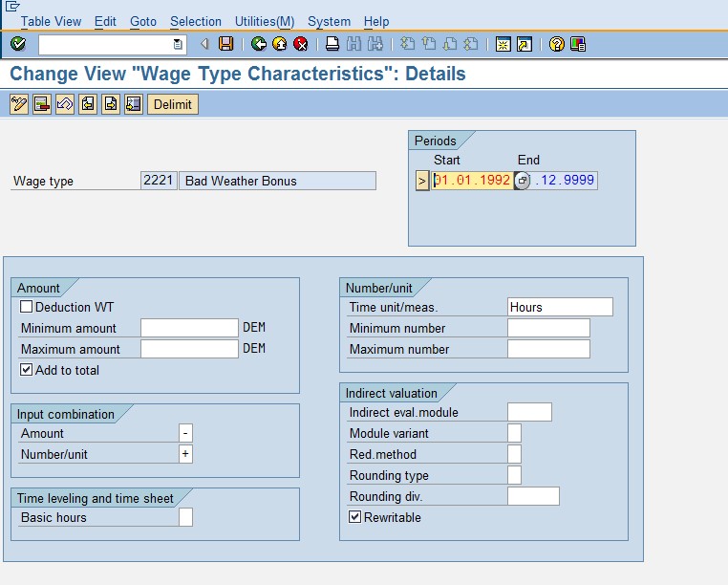Click the Create New Session icon

coord(503,44)
